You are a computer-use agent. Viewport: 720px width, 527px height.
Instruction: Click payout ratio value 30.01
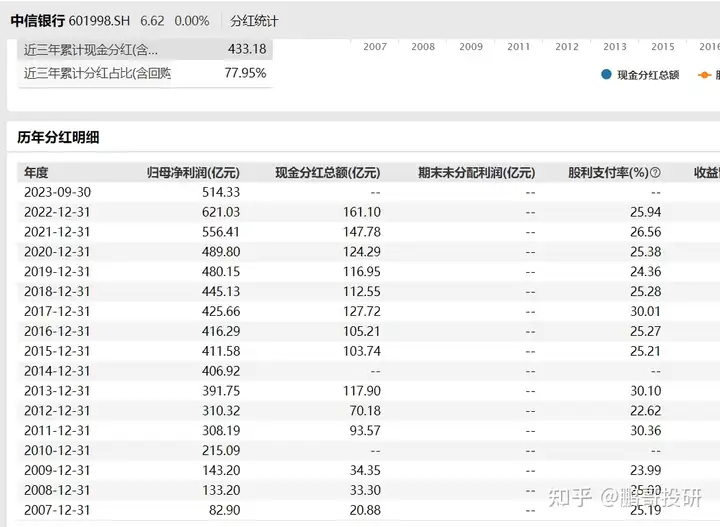[645, 311]
